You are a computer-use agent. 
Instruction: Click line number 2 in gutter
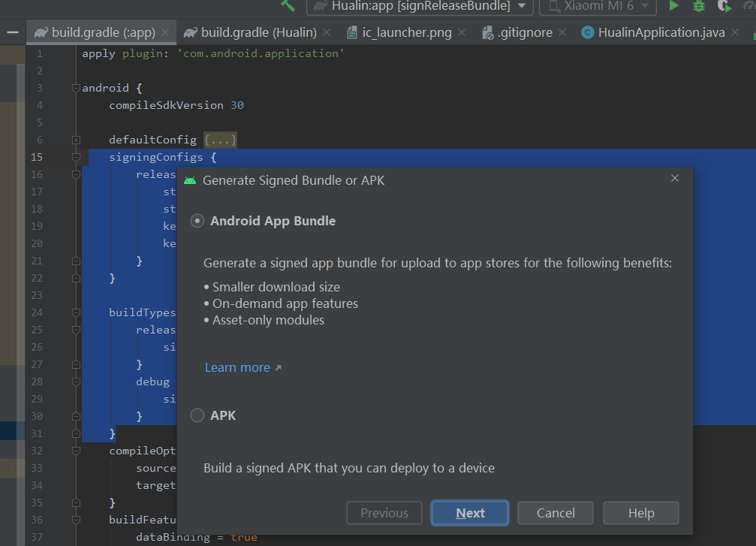pyautogui.click(x=40, y=71)
